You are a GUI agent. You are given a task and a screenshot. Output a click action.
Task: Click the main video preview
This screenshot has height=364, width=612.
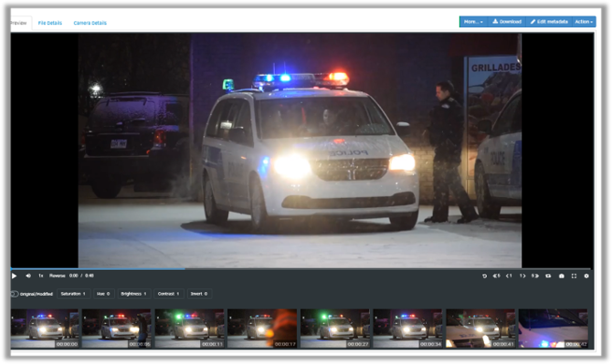pos(300,151)
